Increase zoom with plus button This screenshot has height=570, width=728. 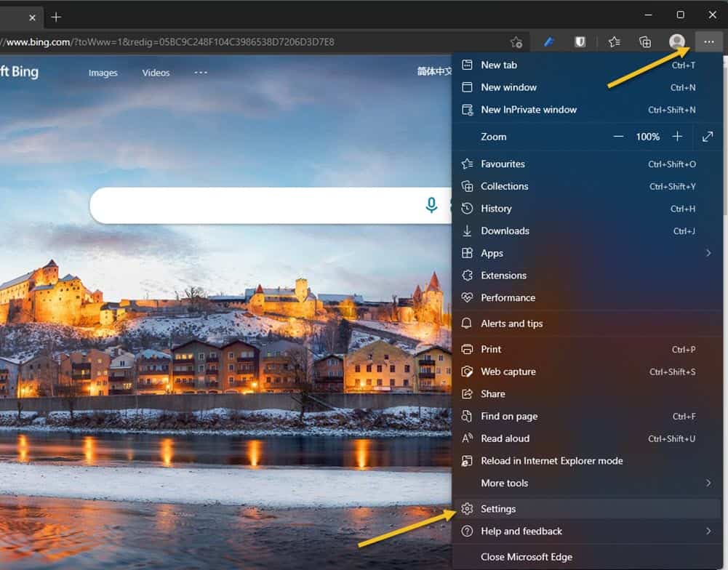click(677, 137)
